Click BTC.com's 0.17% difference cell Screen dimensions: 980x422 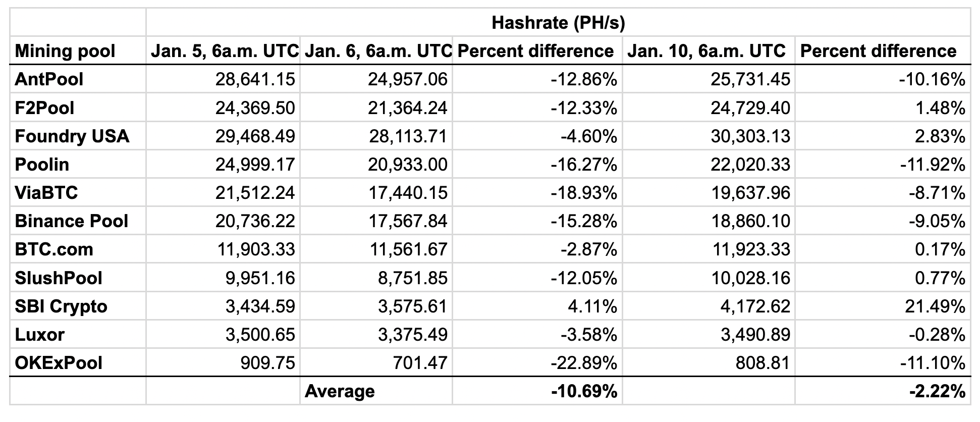[883, 249]
